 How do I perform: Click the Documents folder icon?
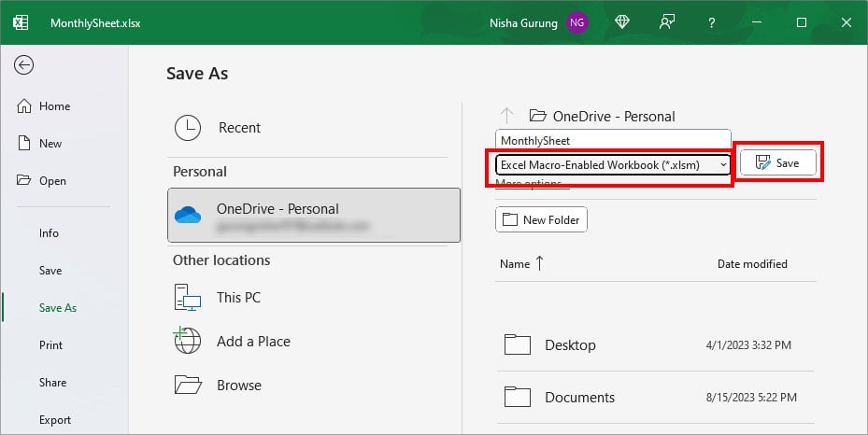click(517, 397)
